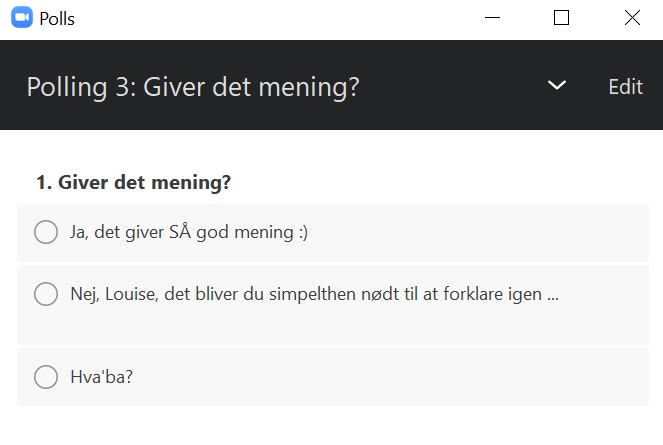
Task: Click the question number "1." before the heading
Action: click(x=43, y=182)
